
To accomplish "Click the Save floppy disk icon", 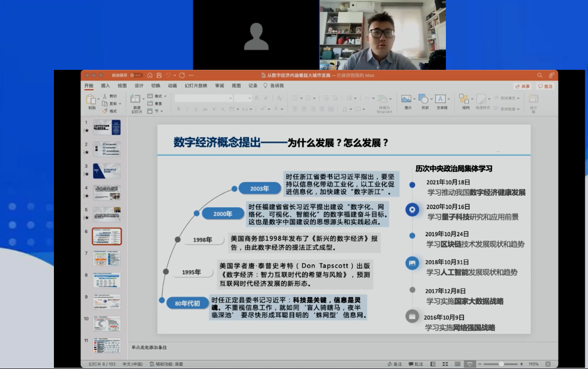I will (159, 75).
